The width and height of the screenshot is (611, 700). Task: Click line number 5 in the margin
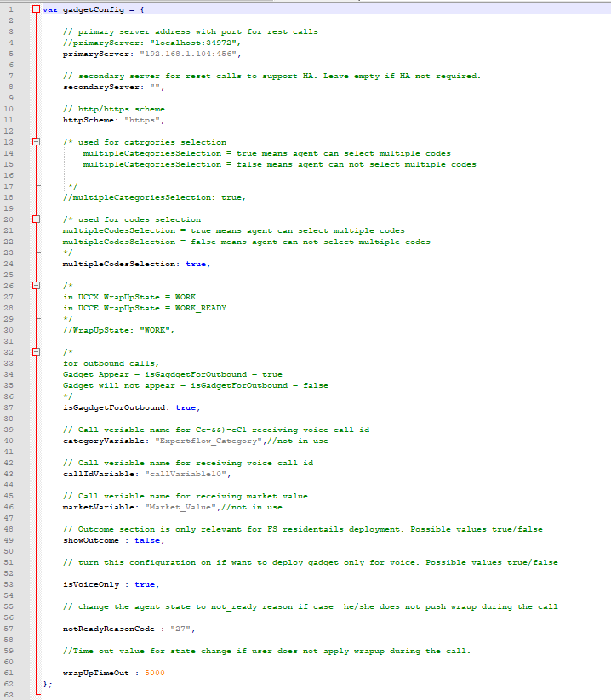pyautogui.click(x=12, y=54)
